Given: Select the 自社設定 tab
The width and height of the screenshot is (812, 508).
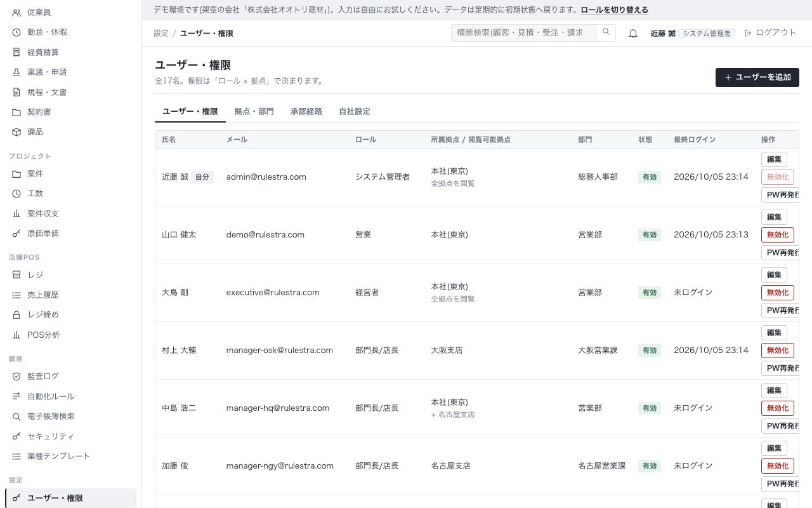Looking at the screenshot, I should pos(355,111).
